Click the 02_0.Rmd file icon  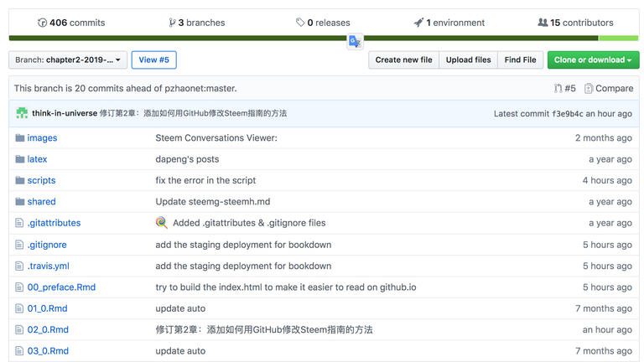pyautogui.click(x=19, y=329)
